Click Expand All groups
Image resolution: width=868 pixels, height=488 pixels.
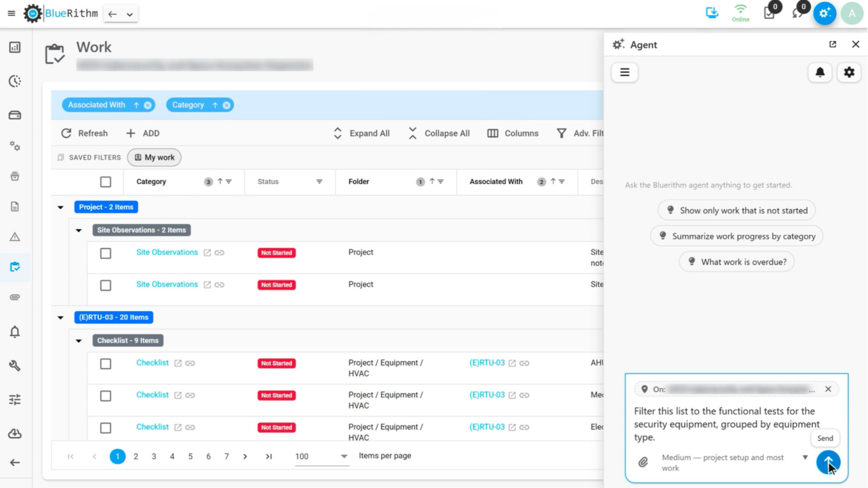pos(361,133)
